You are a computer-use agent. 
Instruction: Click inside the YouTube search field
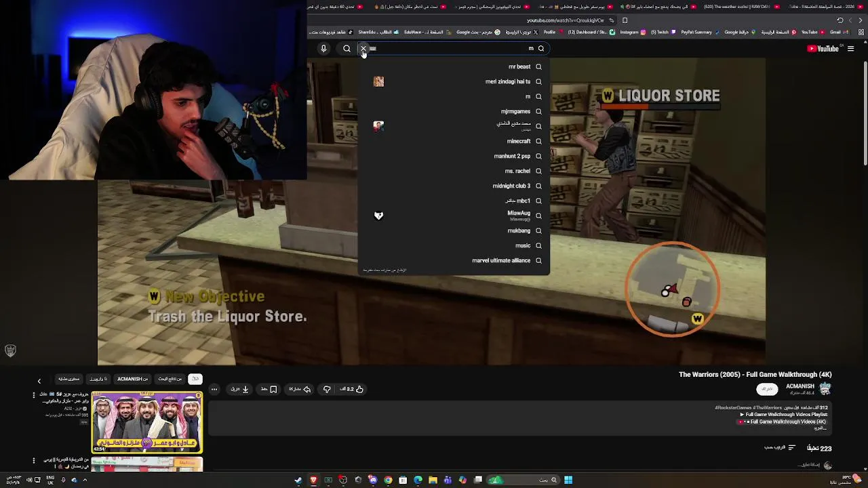coord(454,48)
